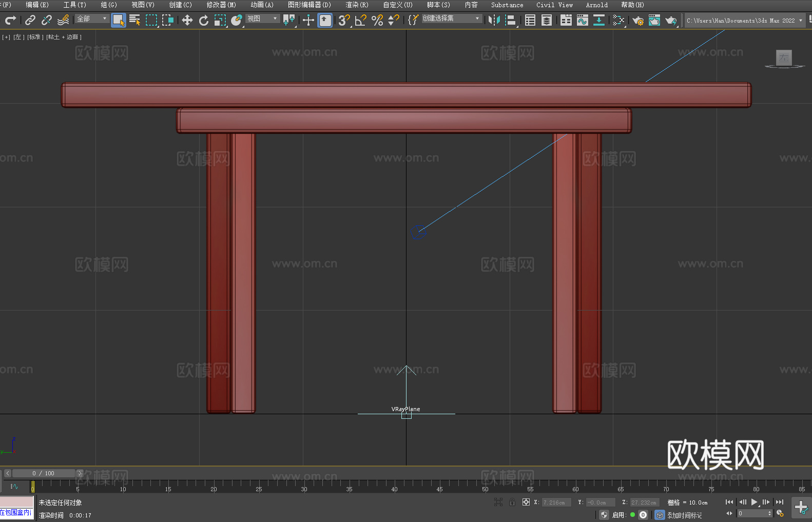
Task: Open the [标准] viewport label menu
Action: tap(35, 37)
